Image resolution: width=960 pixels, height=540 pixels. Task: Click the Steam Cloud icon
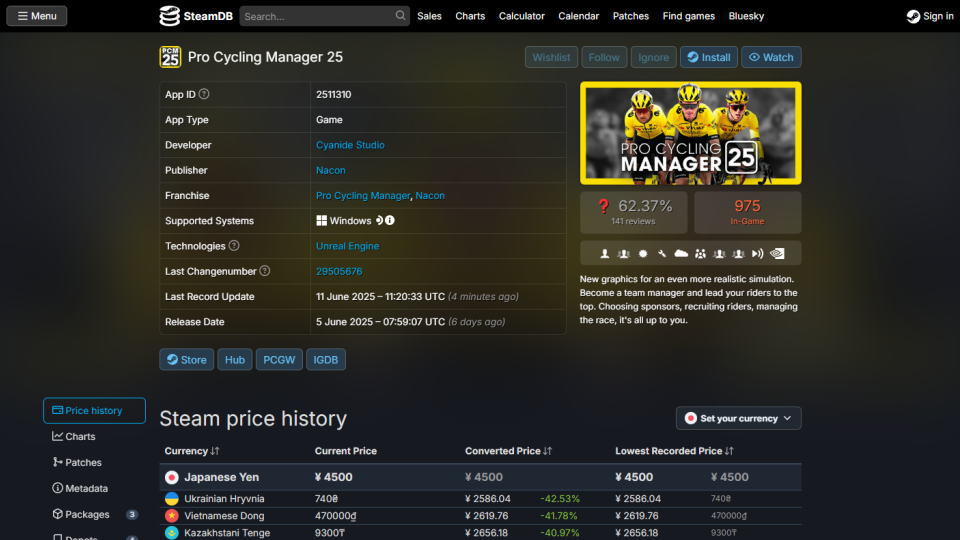point(681,253)
